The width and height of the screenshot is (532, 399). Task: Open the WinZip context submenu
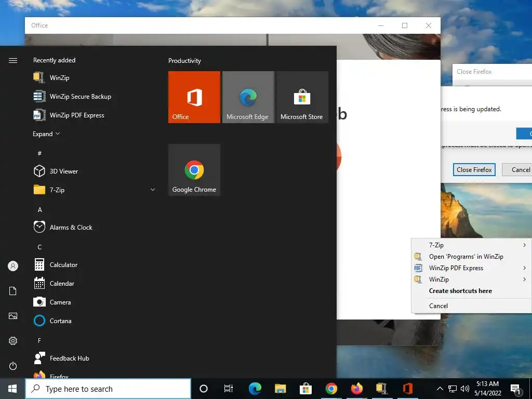point(472,279)
